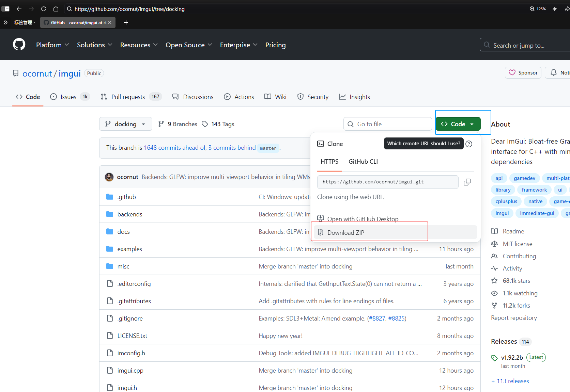Copy the clone URL to clipboard

pyautogui.click(x=467, y=182)
